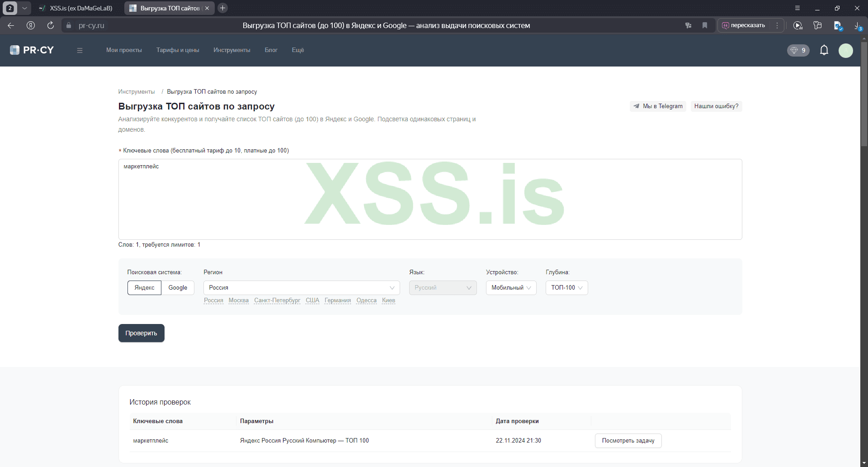Open a new tab with plus button

(x=222, y=8)
